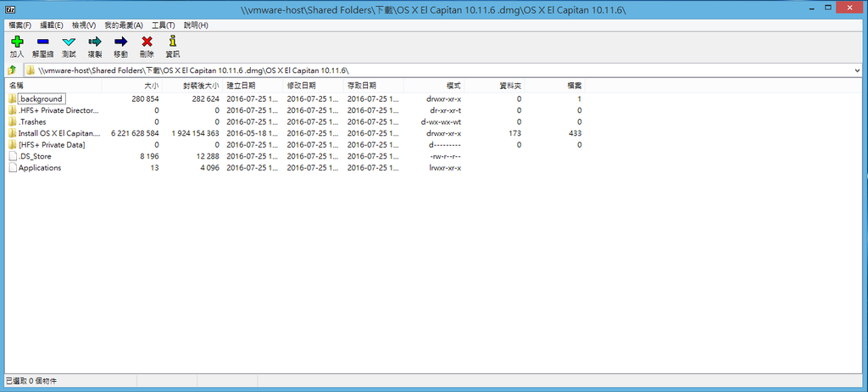
Task: Click packed size value 1 924 154 363
Action: (195, 133)
